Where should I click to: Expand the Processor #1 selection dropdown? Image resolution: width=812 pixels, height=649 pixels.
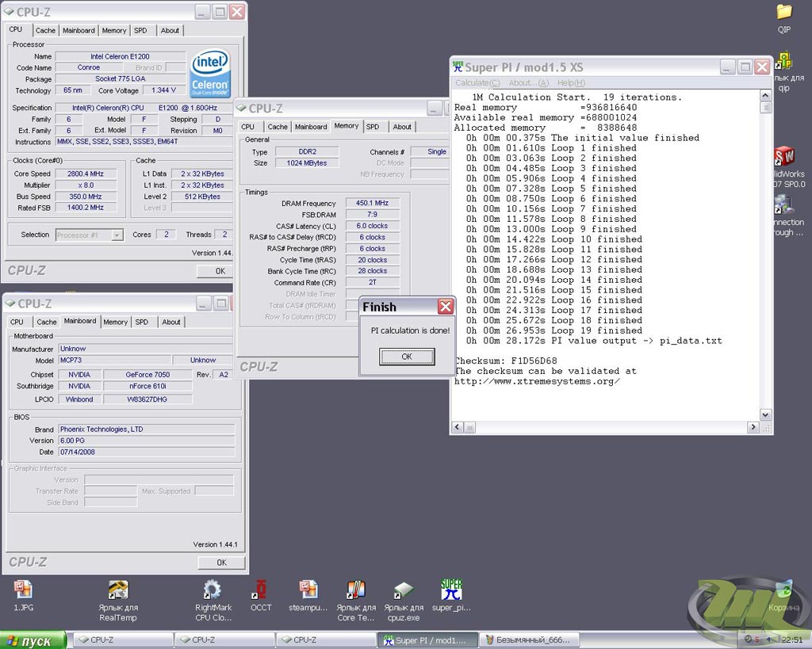pos(117,235)
